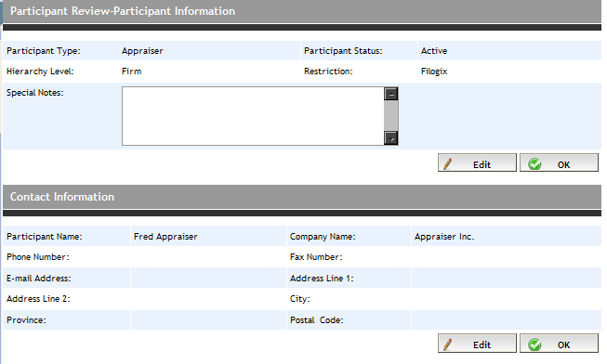Screen dimensions: 607x364
Task: Click the 'Restriction:' label
Action: (328, 71)
